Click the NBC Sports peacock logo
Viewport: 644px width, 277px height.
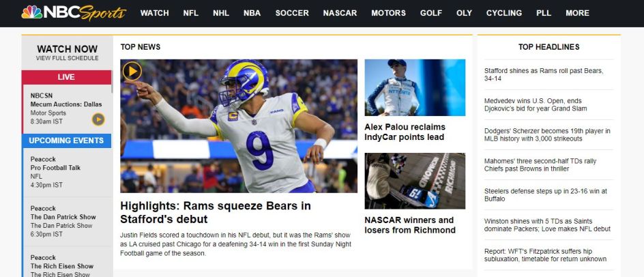74,13
